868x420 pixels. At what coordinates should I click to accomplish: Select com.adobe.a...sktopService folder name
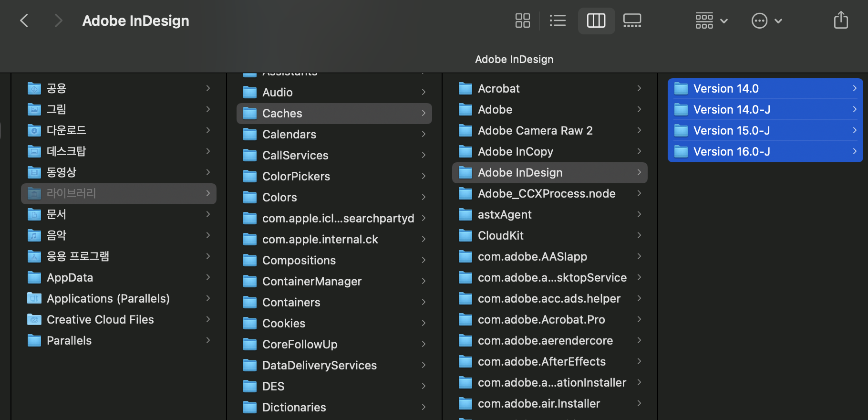552,277
